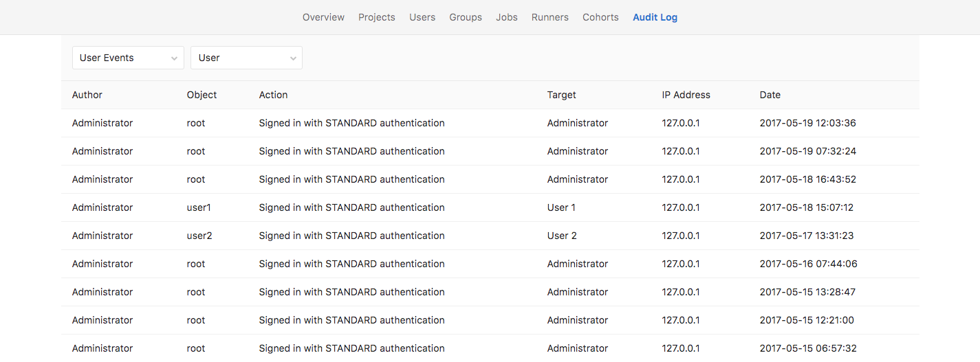This screenshot has height=362, width=980.
Task: Select the user2 object entry
Action: pos(199,236)
